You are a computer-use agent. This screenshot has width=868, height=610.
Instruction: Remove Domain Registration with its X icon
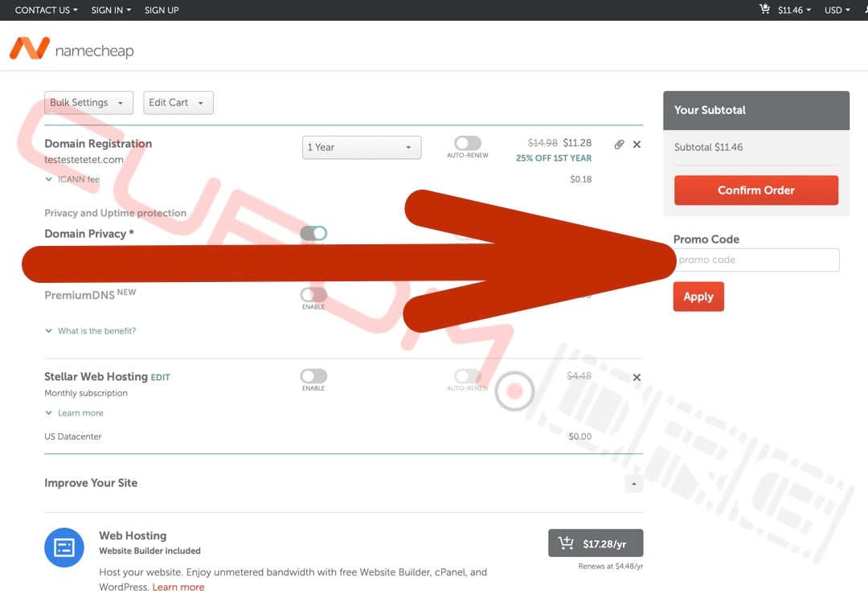pyautogui.click(x=637, y=145)
